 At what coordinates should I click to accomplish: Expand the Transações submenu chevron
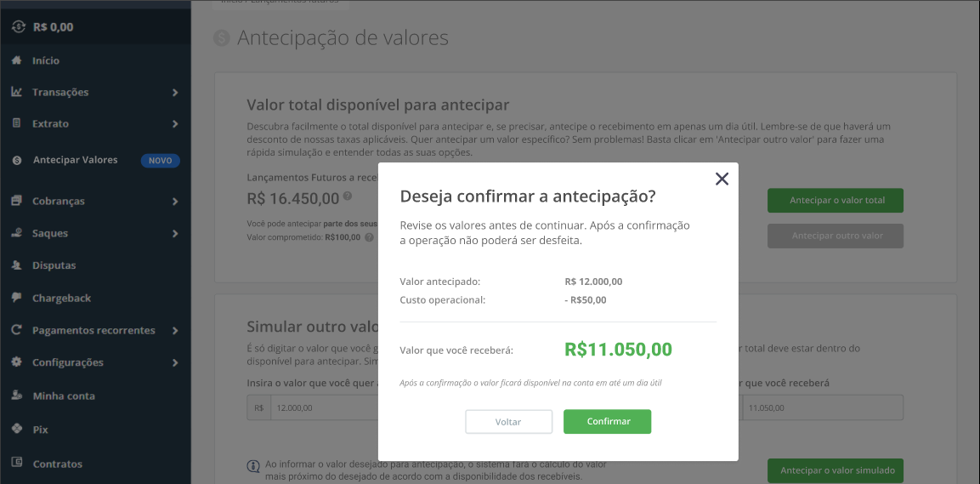[x=175, y=93]
